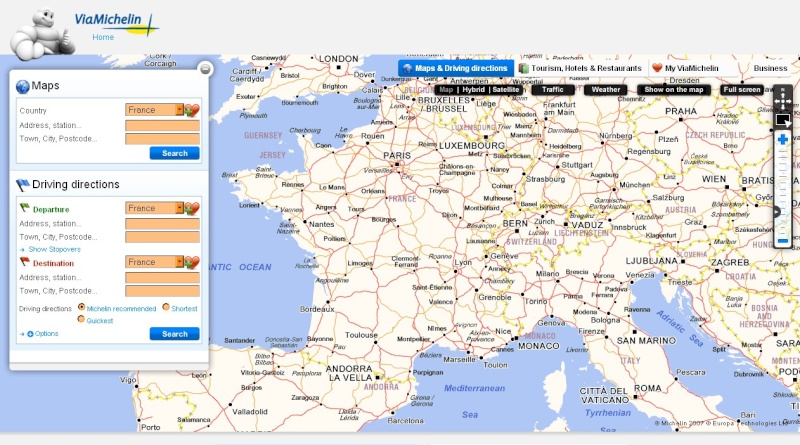Viewport: 800px width, 445px height.
Task: Go to the Home link
Action: click(103, 37)
